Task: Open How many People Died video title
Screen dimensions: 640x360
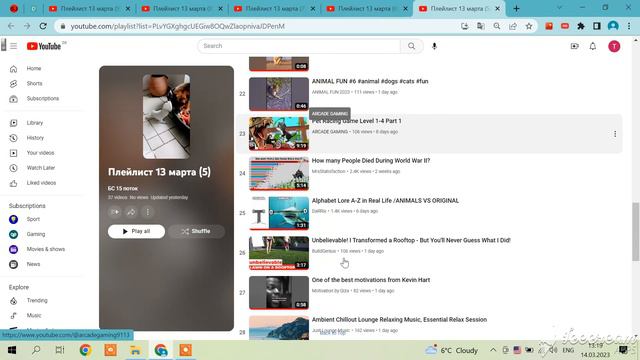Action: coord(371,161)
